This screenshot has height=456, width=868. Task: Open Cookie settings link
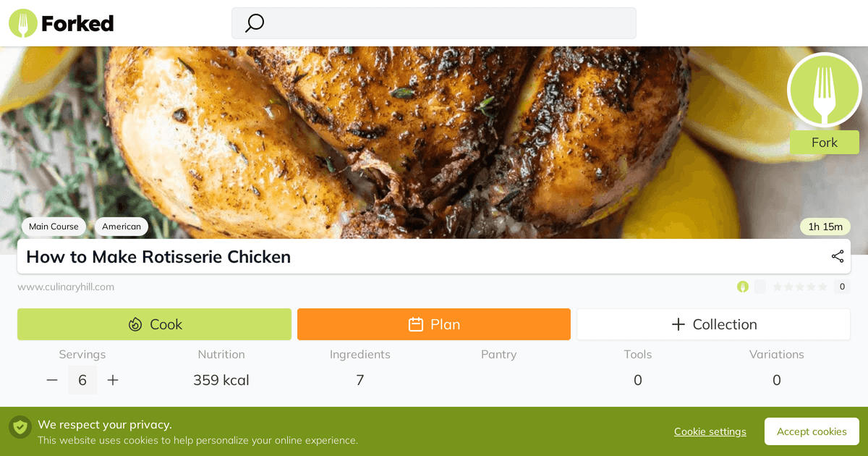[710, 431]
